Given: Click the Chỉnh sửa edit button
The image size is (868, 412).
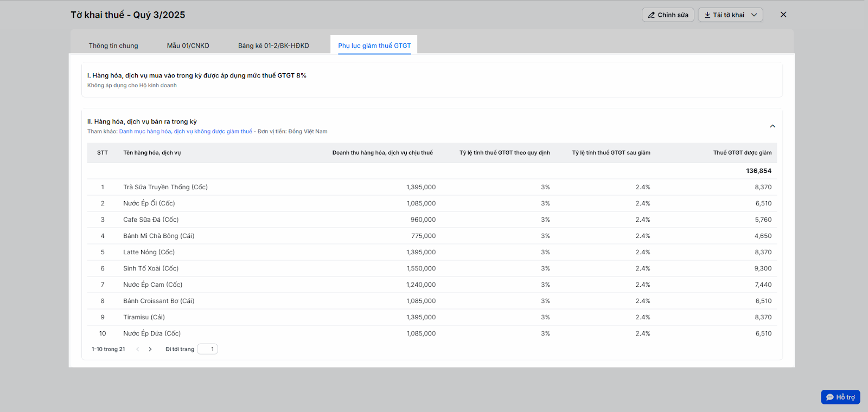Looking at the screenshot, I should point(668,15).
